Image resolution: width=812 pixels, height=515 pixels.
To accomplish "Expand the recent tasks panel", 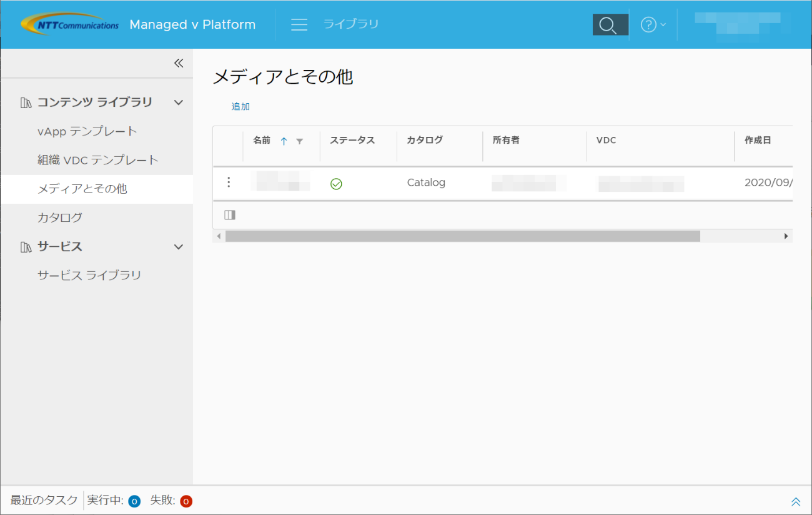I will [796, 501].
